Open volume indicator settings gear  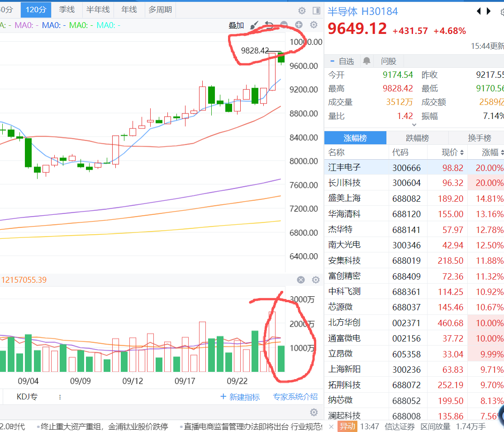tap(315, 280)
